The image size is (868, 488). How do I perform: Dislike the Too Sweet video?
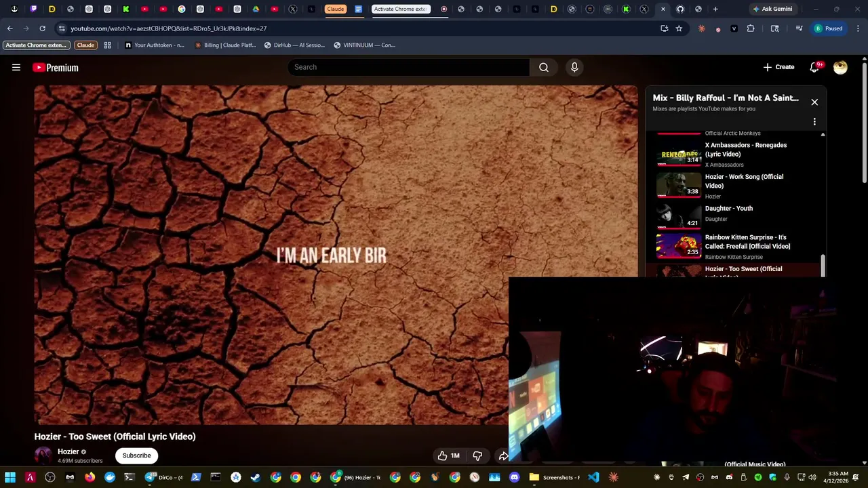coord(477,455)
